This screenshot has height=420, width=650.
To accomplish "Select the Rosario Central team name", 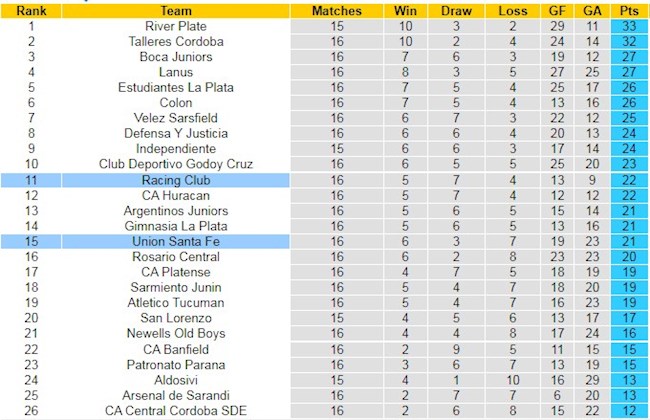I will 176,256.
